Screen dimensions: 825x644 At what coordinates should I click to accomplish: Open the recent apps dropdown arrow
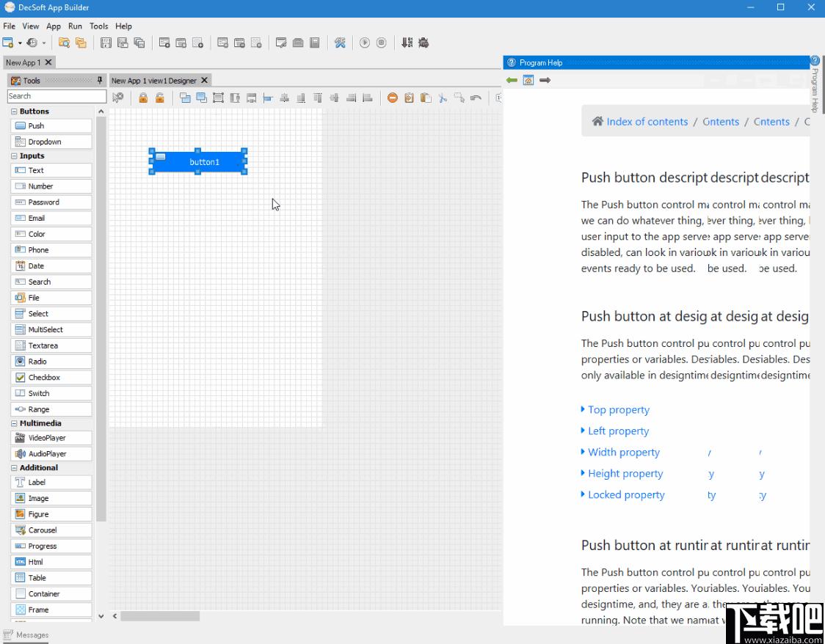[44, 43]
